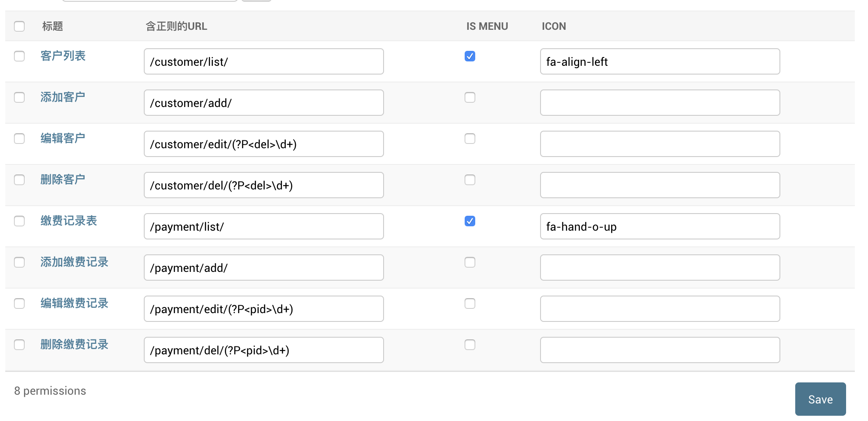
Task: Click the fa-hand-o-up icon field
Action: (660, 227)
